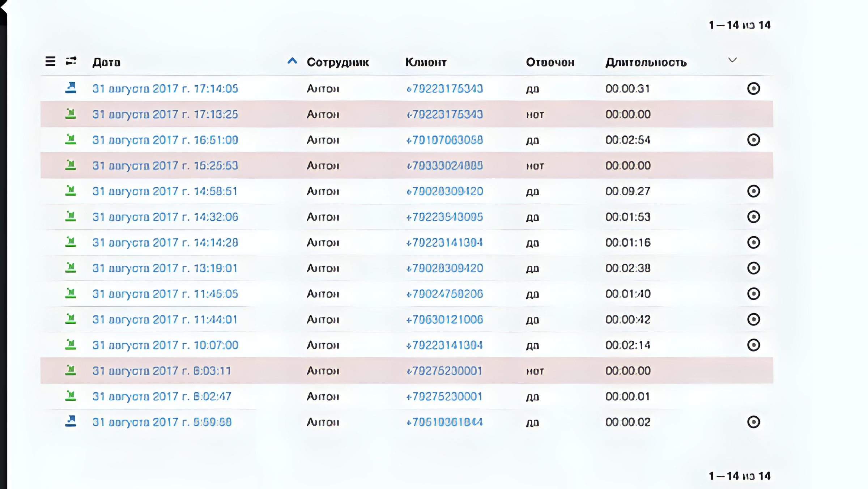Open call dated 31 августа 2017 г. 17:13:25
This screenshot has width=868, height=489.
(x=165, y=114)
